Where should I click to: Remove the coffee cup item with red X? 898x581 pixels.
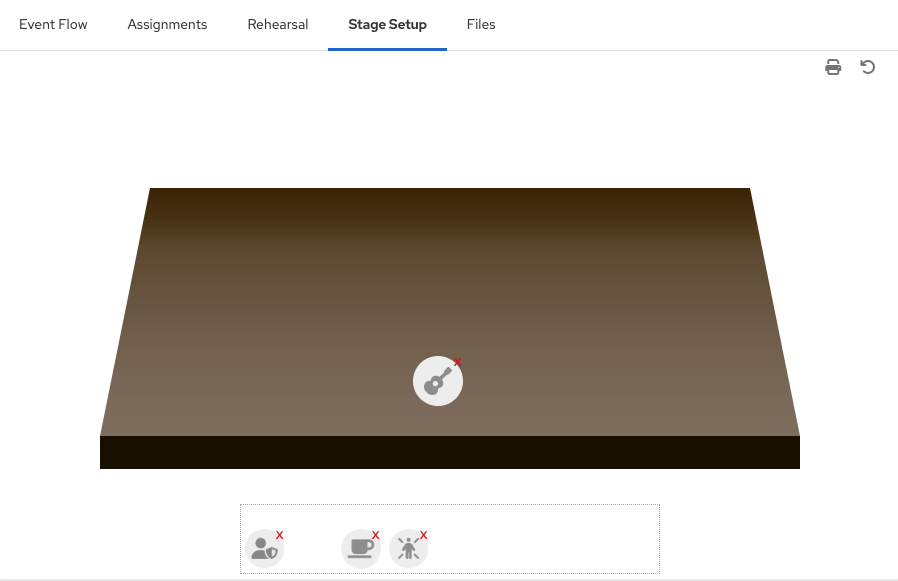(x=376, y=535)
